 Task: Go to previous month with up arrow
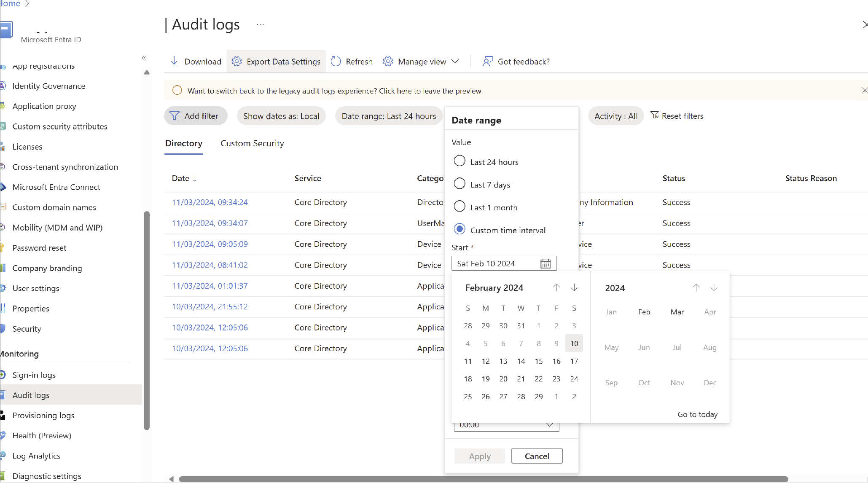pos(556,287)
